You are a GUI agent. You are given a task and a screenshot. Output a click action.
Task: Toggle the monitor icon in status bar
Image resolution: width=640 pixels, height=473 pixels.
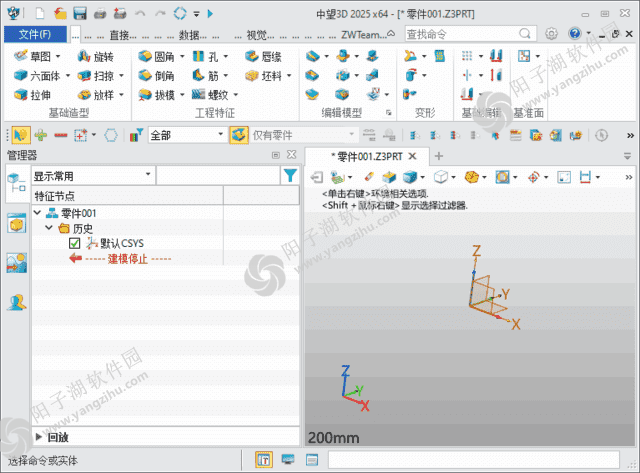(288, 460)
